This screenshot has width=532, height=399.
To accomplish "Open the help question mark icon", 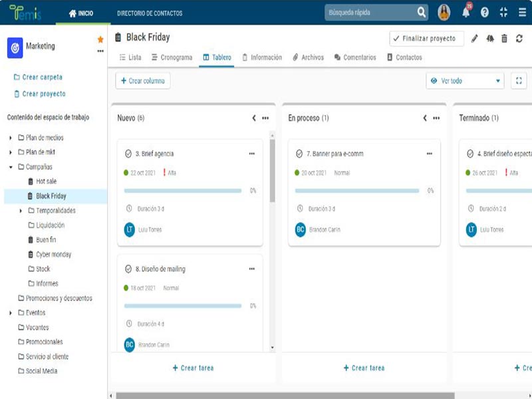I will [x=485, y=13].
